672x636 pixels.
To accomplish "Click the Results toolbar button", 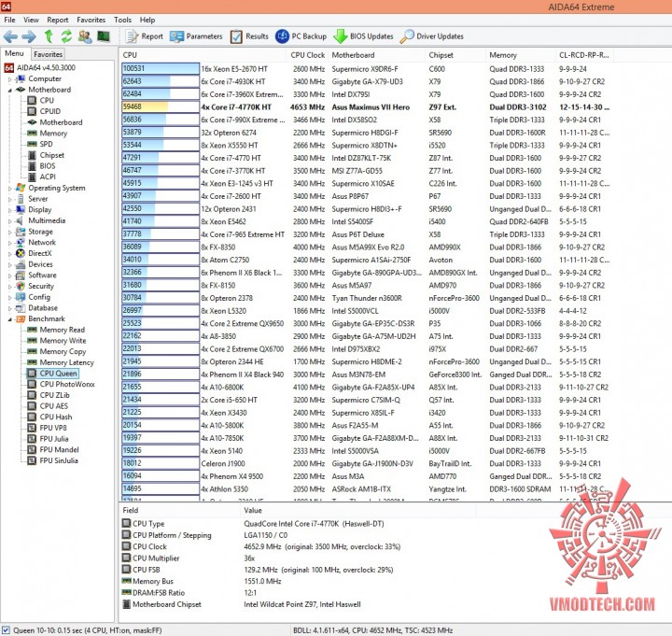I will click(249, 36).
